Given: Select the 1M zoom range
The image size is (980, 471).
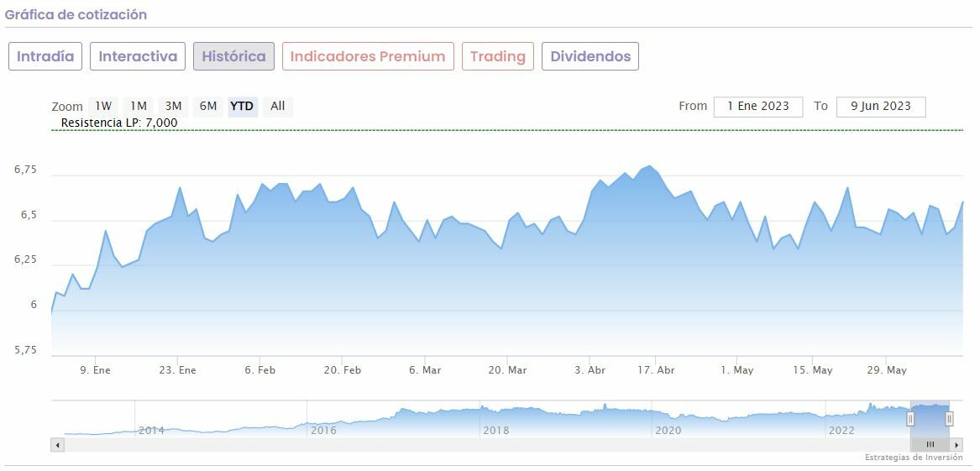Looking at the screenshot, I should pos(139,106).
